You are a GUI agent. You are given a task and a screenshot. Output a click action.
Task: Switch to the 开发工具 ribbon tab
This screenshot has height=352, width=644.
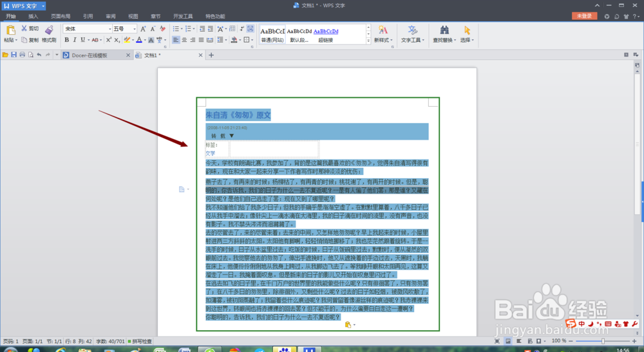[183, 17]
